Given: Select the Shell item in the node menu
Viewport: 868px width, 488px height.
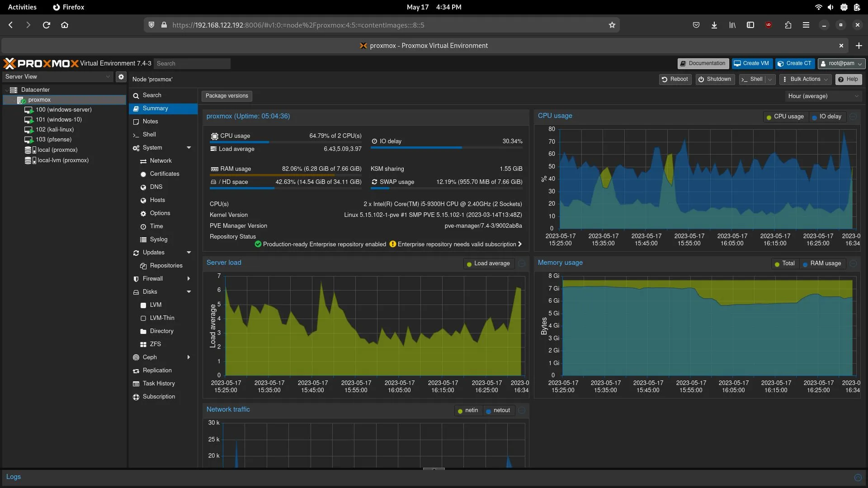Looking at the screenshot, I should coord(148,134).
